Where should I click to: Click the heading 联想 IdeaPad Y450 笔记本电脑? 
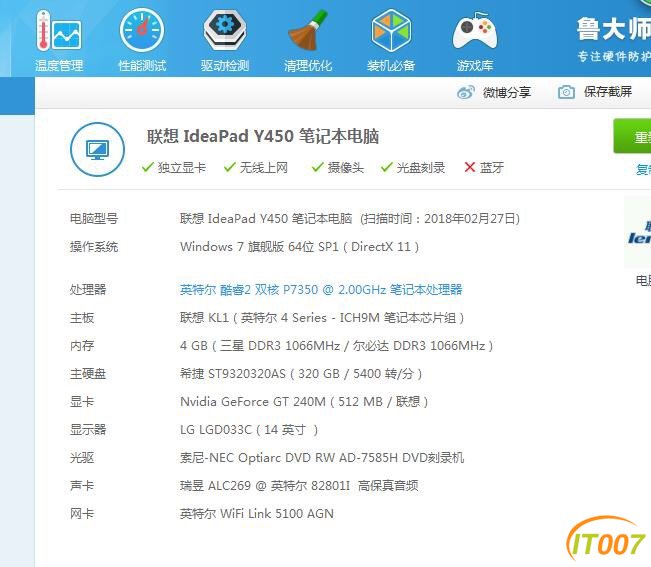tap(263, 136)
